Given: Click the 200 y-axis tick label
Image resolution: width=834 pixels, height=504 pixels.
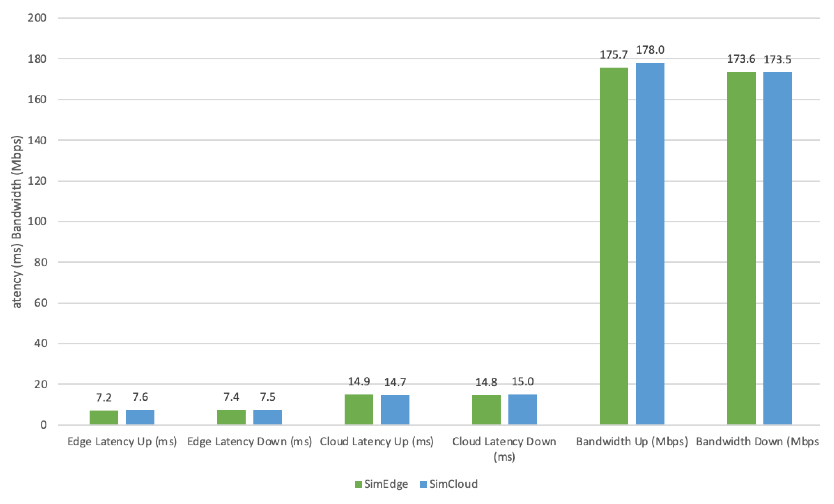Looking at the screenshot, I should (37, 18).
